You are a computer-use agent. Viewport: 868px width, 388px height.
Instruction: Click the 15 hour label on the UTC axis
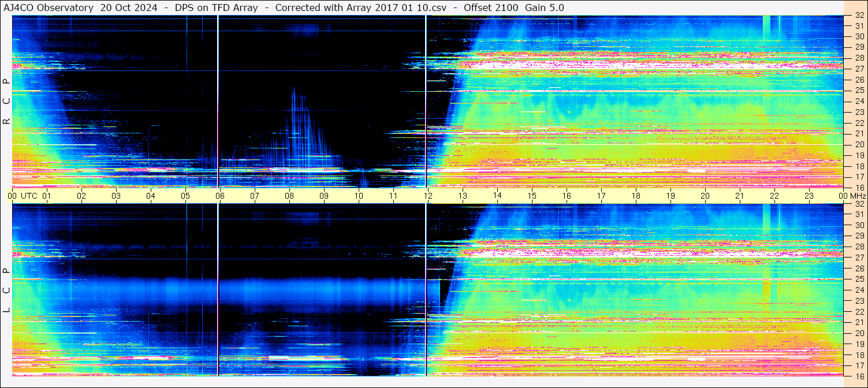point(531,196)
